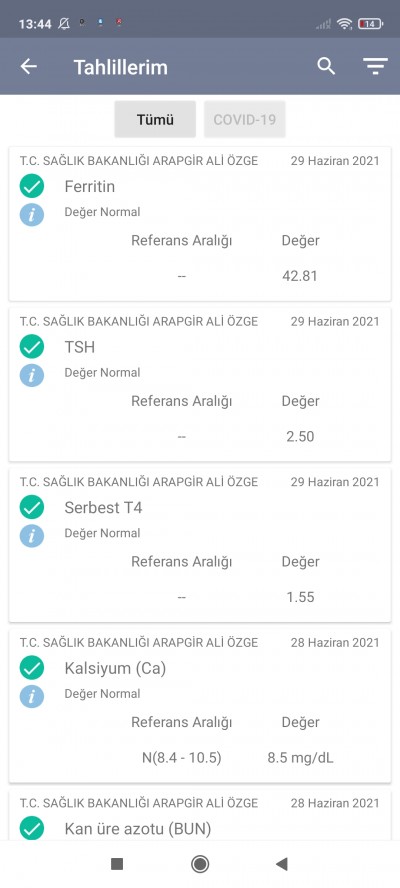Tap the checkmark beside Kan üre azotu
This screenshot has width=400, height=888.
pyautogui.click(x=32, y=829)
